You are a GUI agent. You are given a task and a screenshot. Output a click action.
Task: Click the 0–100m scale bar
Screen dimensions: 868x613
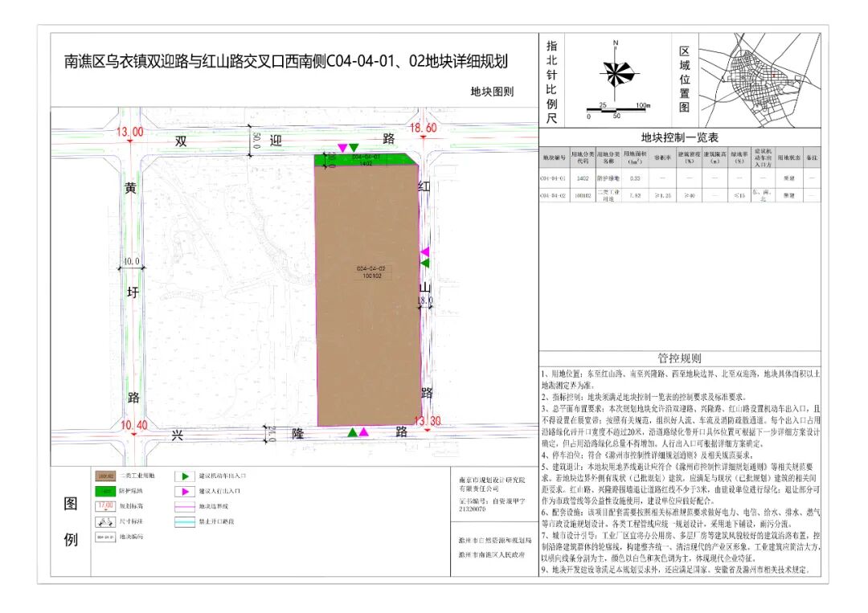(x=616, y=110)
